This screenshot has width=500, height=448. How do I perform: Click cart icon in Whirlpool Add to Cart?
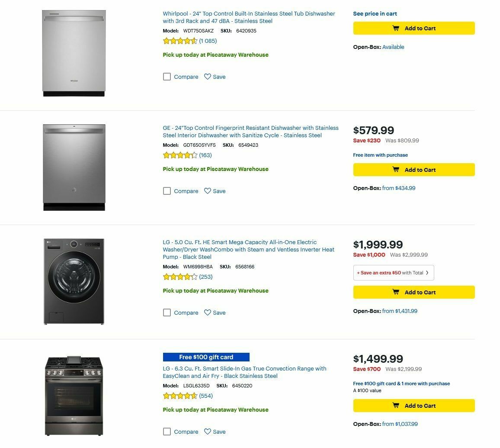click(x=396, y=28)
